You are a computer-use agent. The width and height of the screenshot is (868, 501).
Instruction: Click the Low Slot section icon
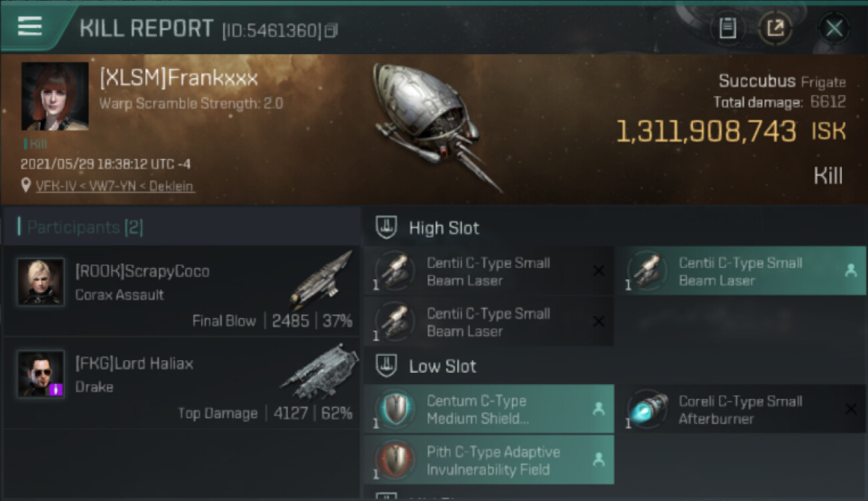pyautogui.click(x=387, y=365)
